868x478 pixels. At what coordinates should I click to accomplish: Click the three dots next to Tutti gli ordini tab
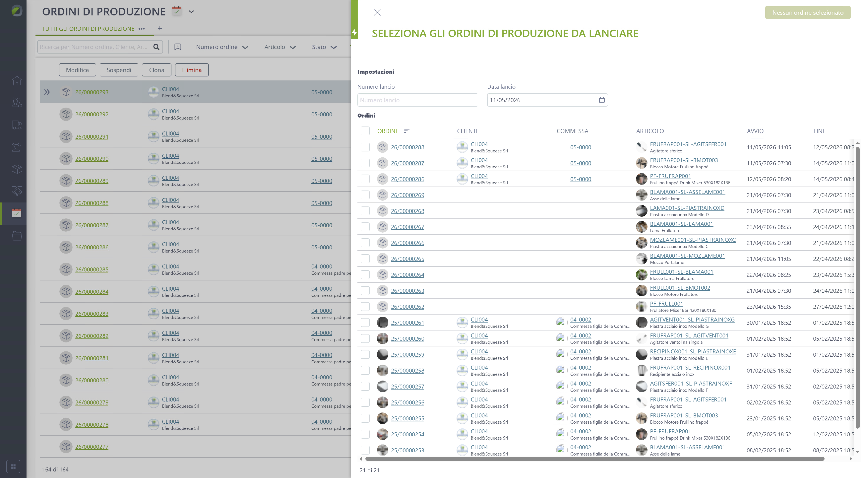pyautogui.click(x=142, y=29)
